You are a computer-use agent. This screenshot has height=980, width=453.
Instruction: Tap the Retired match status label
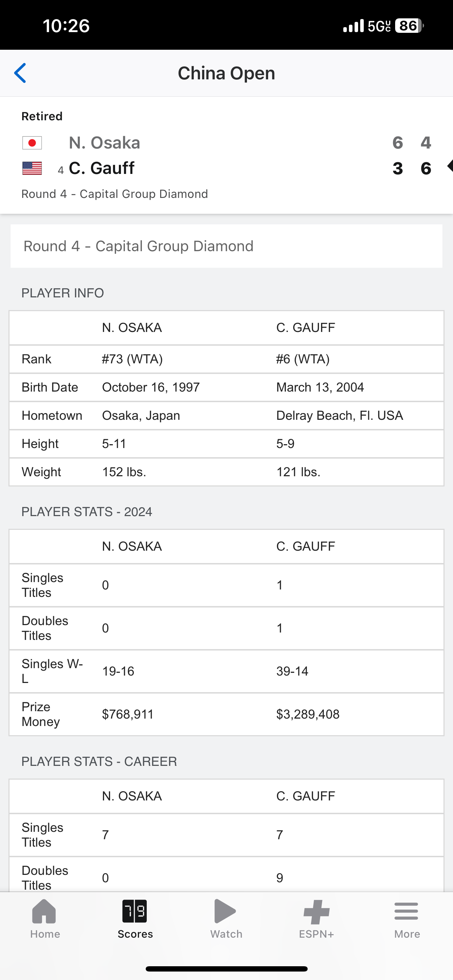pos(42,116)
